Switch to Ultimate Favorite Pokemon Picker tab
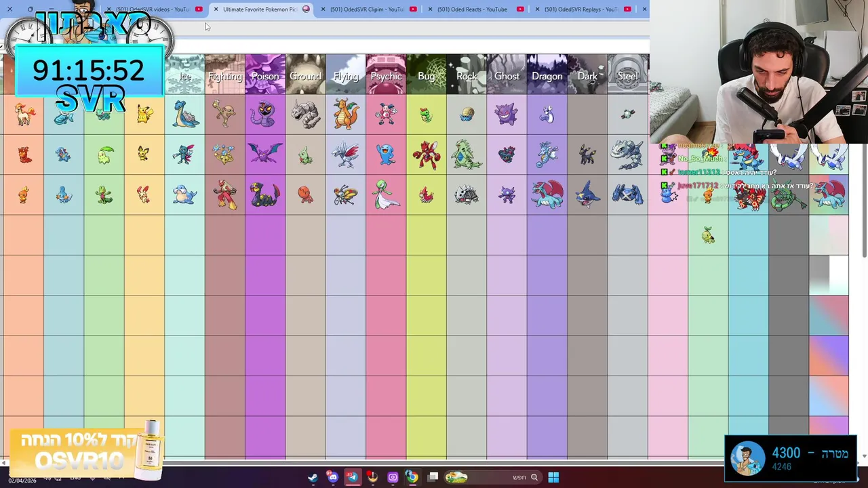868x488 pixels. 261,9
